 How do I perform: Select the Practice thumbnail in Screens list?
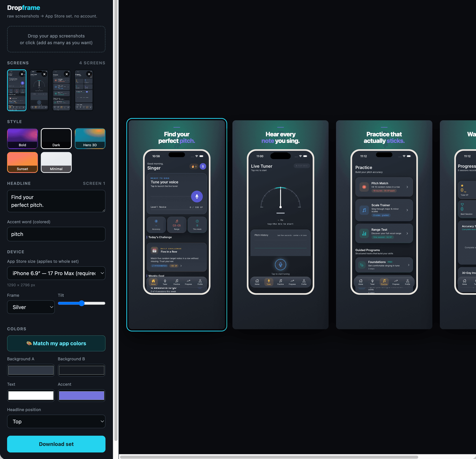[x=62, y=90]
